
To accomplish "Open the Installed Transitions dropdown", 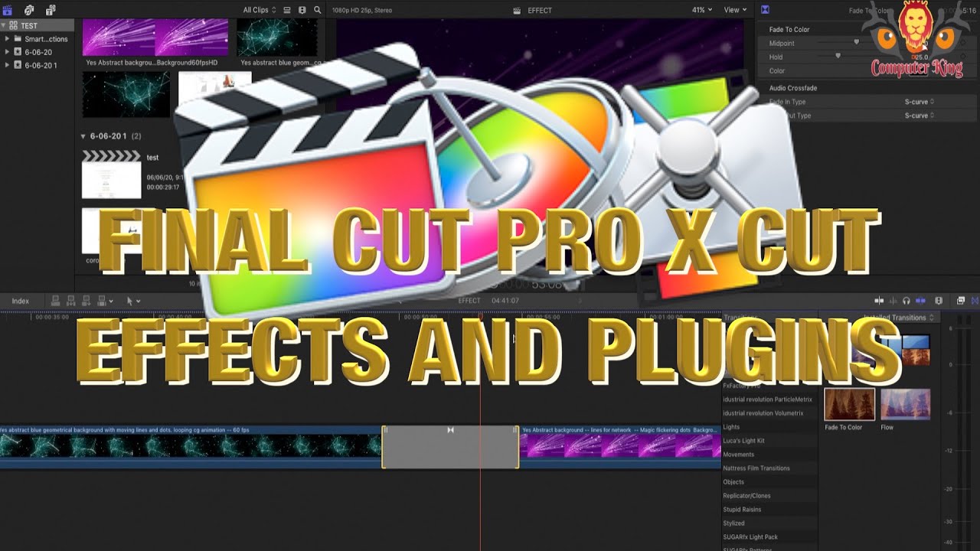I will click(x=900, y=318).
